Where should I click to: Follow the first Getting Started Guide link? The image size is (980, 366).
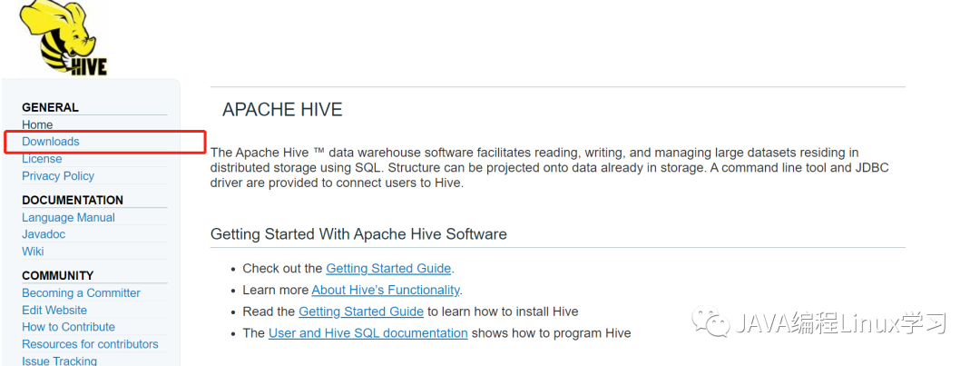coord(388,269)
